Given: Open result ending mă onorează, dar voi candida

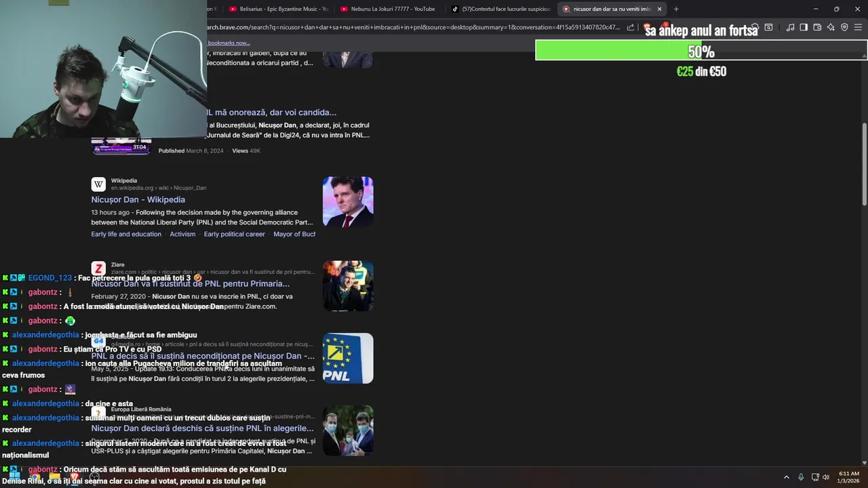Looking at the screenshot, I should click(271, 113).
